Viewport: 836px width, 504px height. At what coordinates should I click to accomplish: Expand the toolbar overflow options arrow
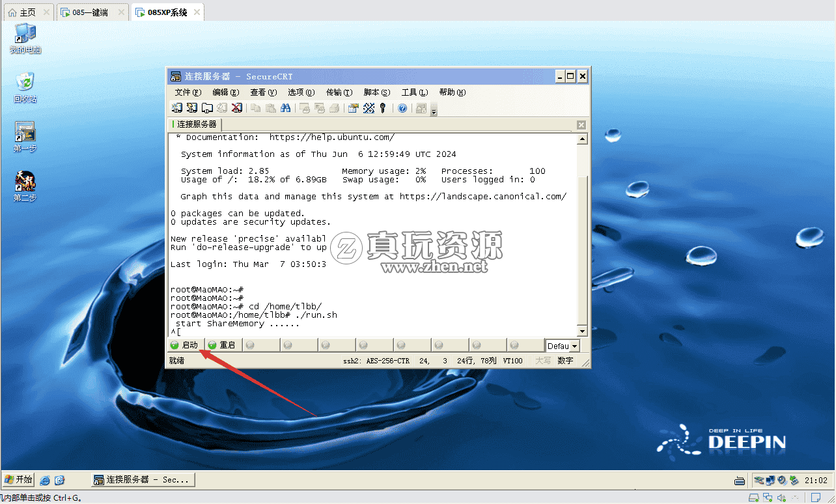[434, 110]
